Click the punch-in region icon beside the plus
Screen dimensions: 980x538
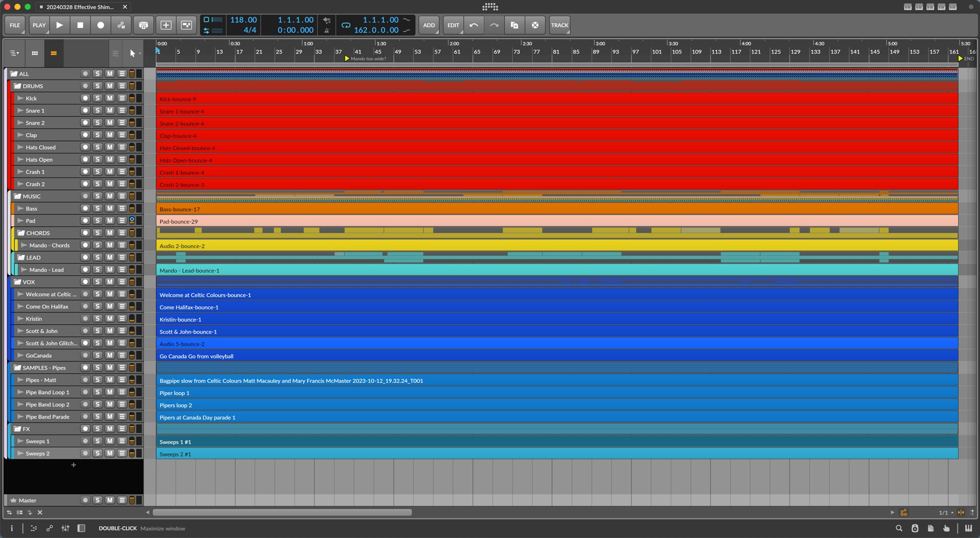[x=187, y=25]
